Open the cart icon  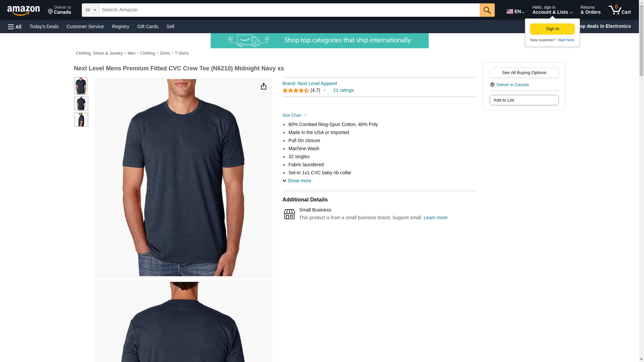tap(620, 10)
